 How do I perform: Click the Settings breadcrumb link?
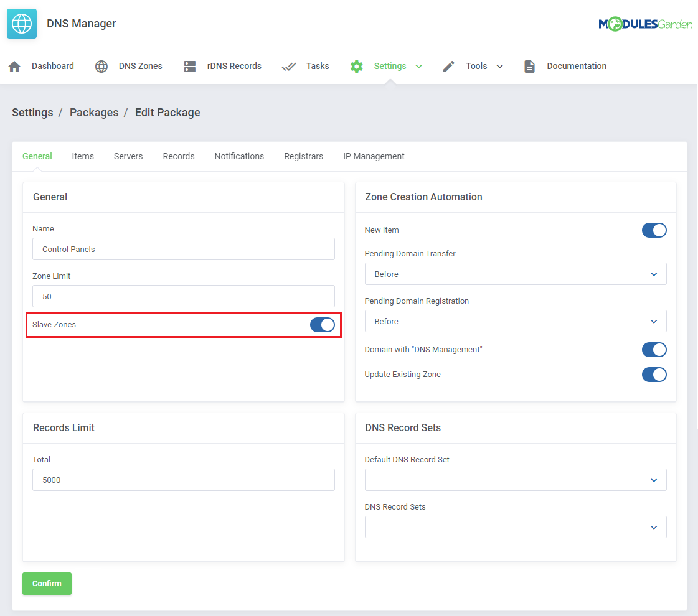pos(32,113)
